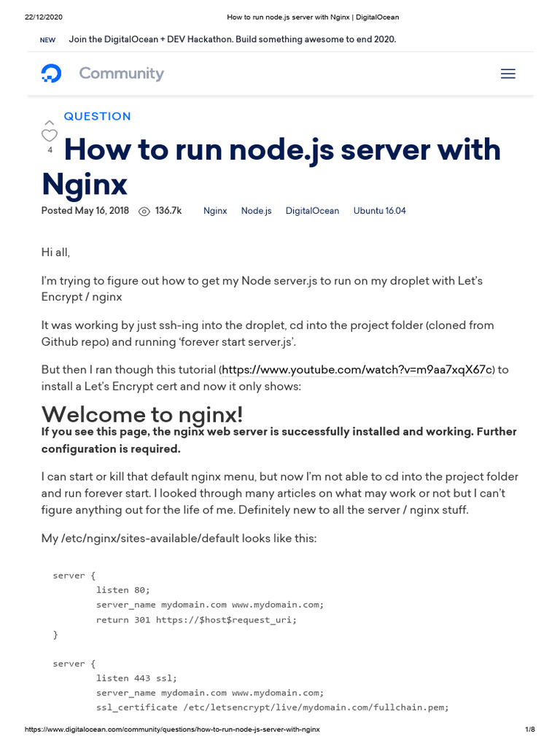Click the vote count 4
The height and width of the screenshot is (747, 560).
pos(50,150)
